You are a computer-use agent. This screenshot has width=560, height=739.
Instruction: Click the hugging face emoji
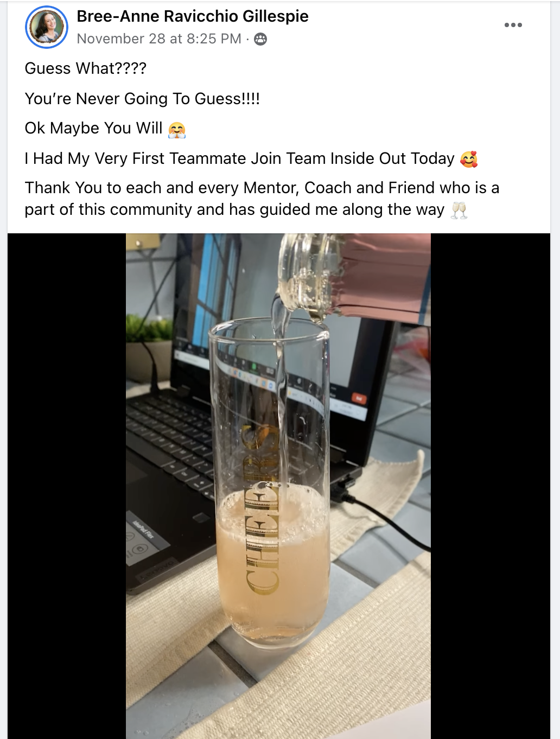(177, 130)
